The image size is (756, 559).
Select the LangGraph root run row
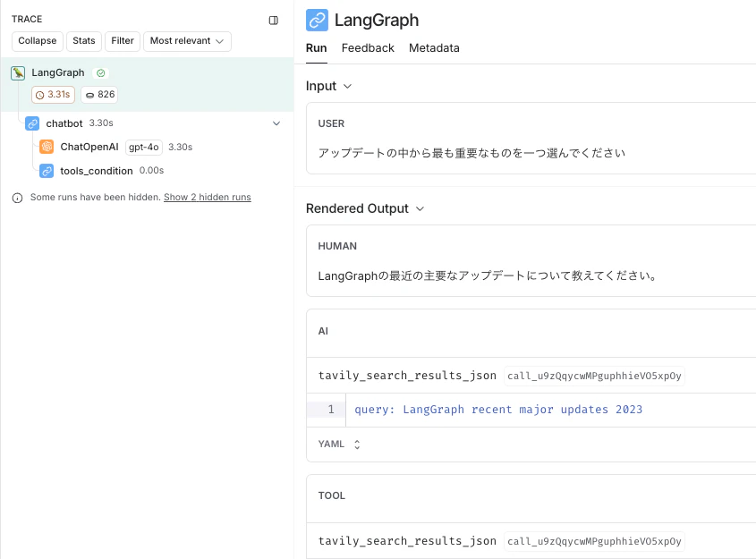(x=147, y=84)
